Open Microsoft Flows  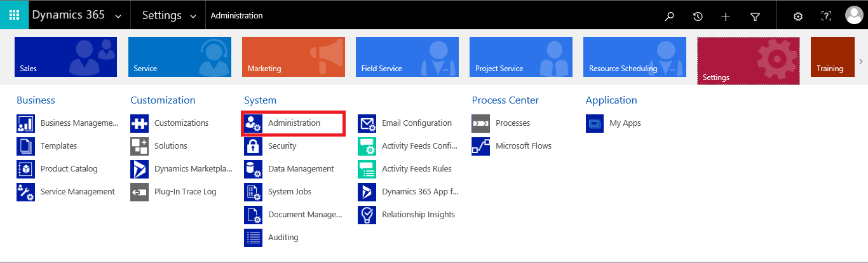(524, 146)
